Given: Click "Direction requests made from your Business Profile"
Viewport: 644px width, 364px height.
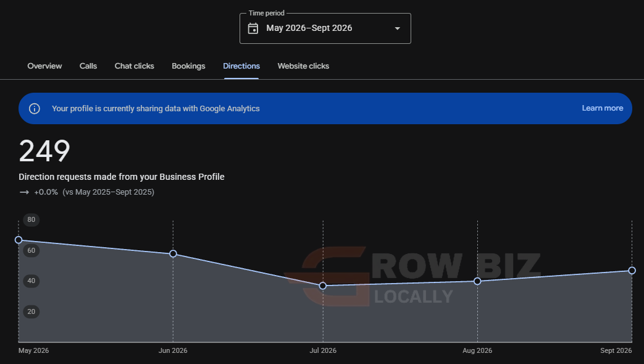Looking at the screenshot, I should point(122,177).
